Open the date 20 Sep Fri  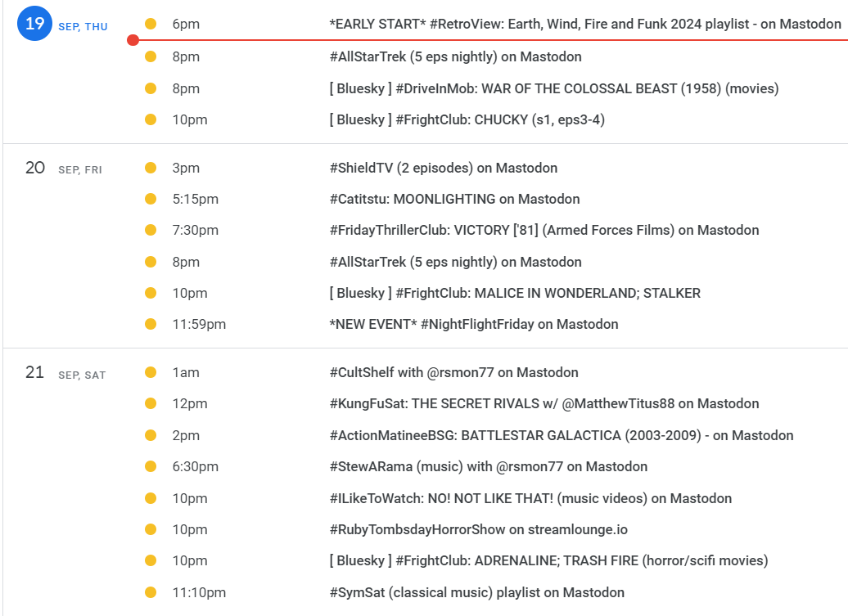pos(35,168)
